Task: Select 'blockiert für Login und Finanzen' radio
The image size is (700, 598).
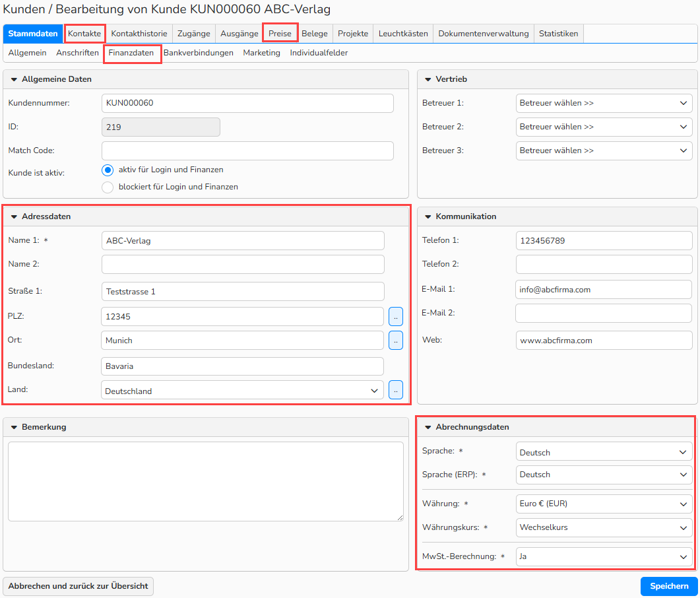Action: pos(108,187)
